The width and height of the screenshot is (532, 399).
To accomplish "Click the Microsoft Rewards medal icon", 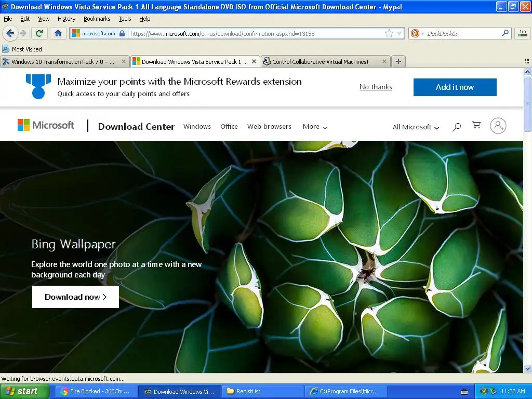I will click(38, 87).
